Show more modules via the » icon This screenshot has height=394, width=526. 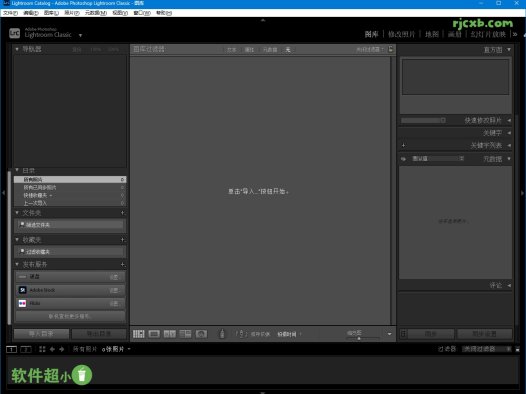coord(515,34)
